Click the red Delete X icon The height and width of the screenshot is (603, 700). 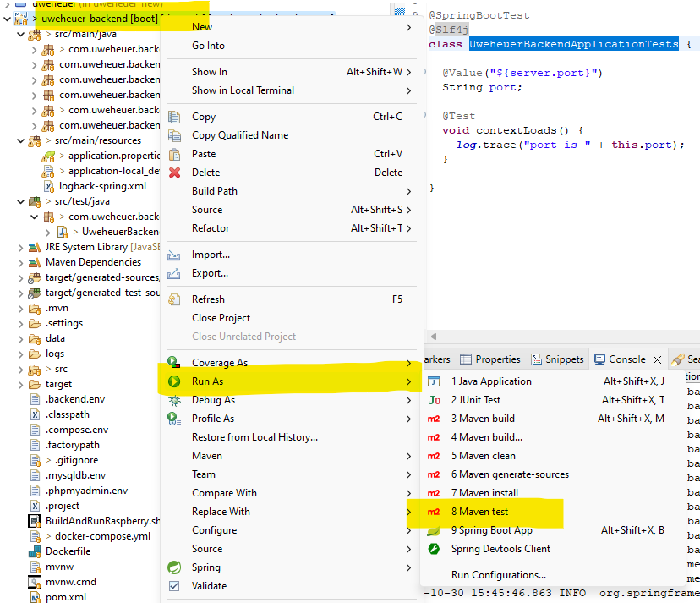175,173
